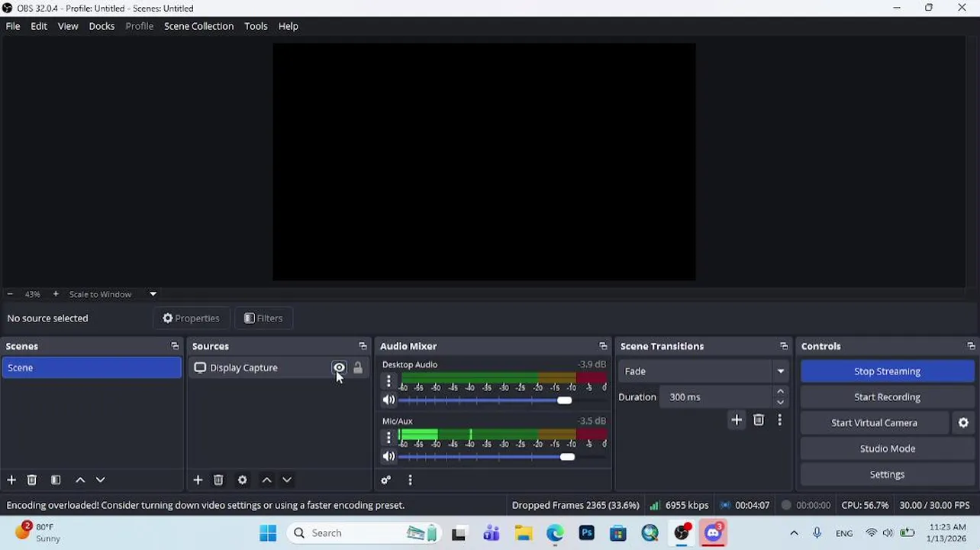Select Scene in Scenes list
Screen dimensions: 980x550
point(92,367)
